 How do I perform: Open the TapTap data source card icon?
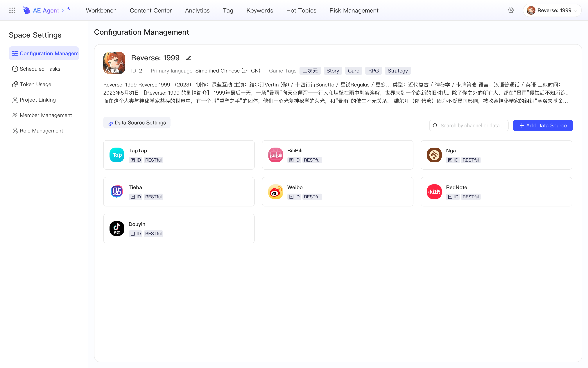[117, 155]
